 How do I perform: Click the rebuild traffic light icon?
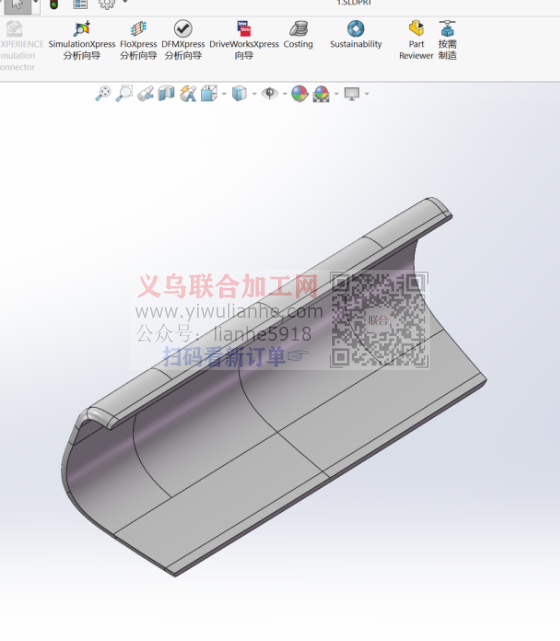(x=54, y=4)
